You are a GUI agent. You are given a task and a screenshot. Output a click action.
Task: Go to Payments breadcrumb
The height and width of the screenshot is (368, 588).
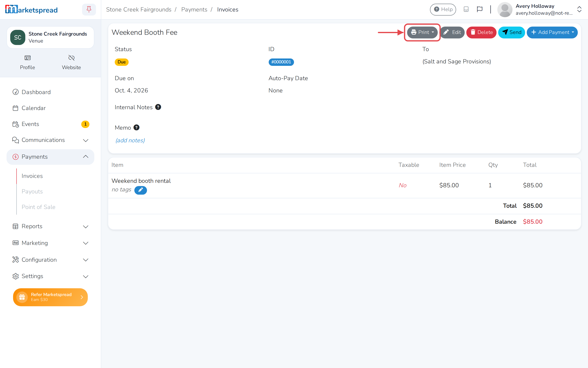pyautogui.click(x=194, y=9)
